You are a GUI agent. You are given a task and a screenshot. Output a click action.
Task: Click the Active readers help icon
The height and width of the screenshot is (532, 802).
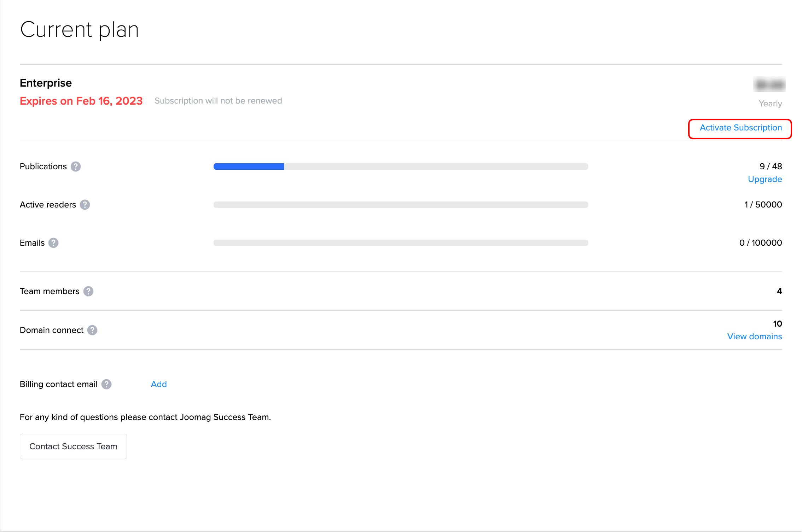[x=85, y=205]
